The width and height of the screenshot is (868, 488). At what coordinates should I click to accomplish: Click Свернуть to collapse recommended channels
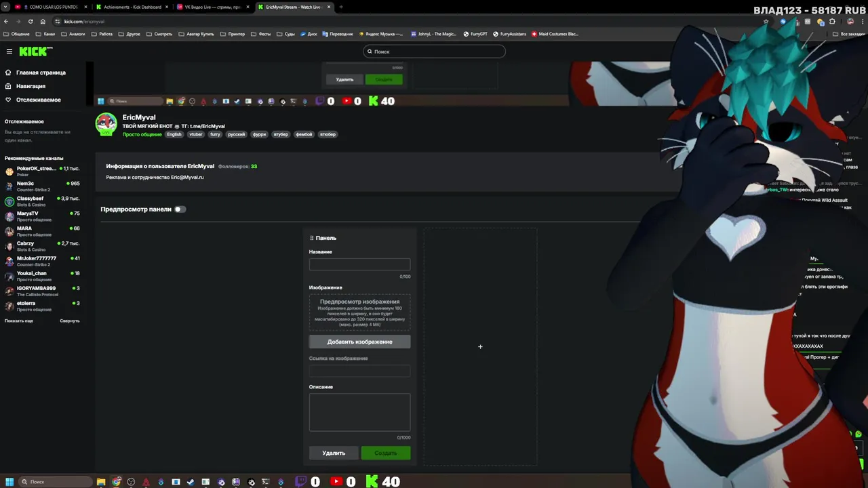70,321
